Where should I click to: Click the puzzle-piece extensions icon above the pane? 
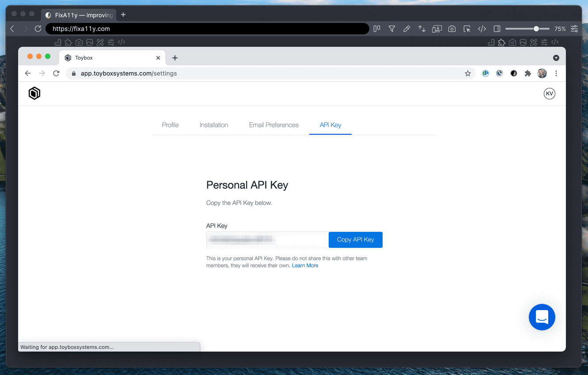click(x=68, y=42)
